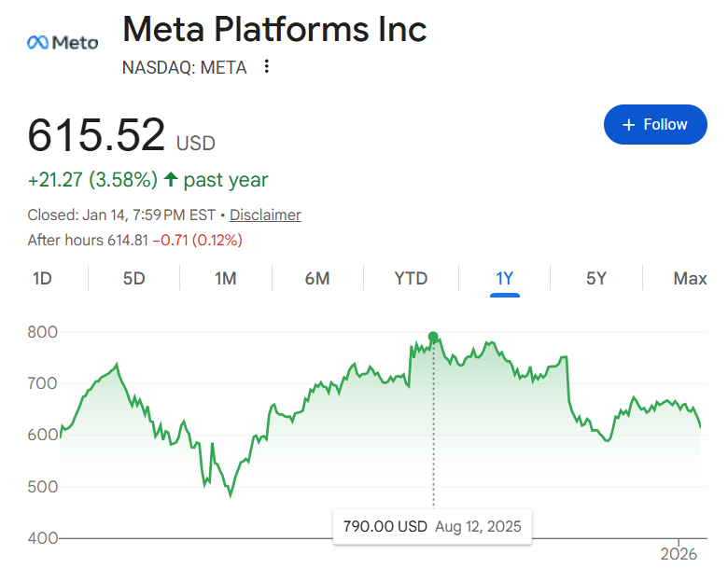Click the 790.00 USD Aug 12 tooltip
728x582 pixels.
click(x=432, y=526)
